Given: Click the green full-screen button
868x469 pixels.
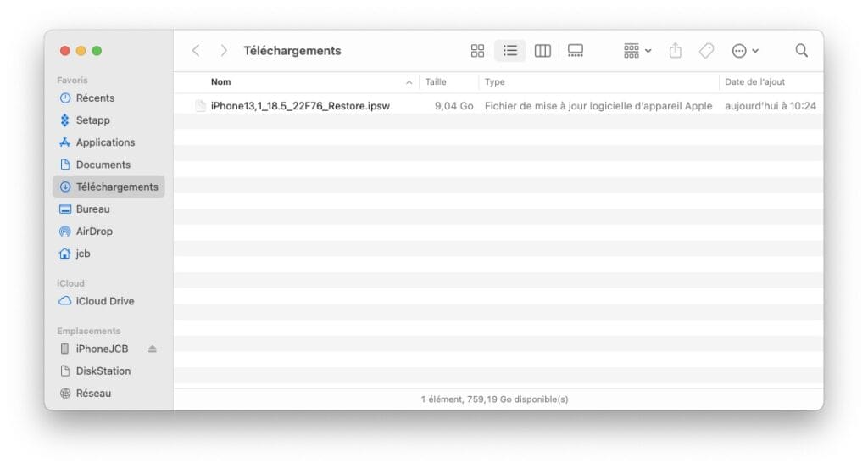Looking at the screenshot, I should (97, 51).
